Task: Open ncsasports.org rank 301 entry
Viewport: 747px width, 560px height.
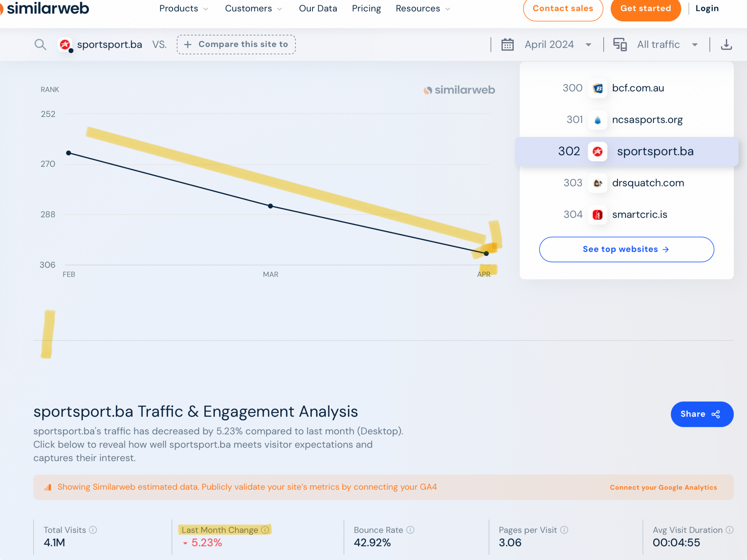Action: [x=626, y=119]
